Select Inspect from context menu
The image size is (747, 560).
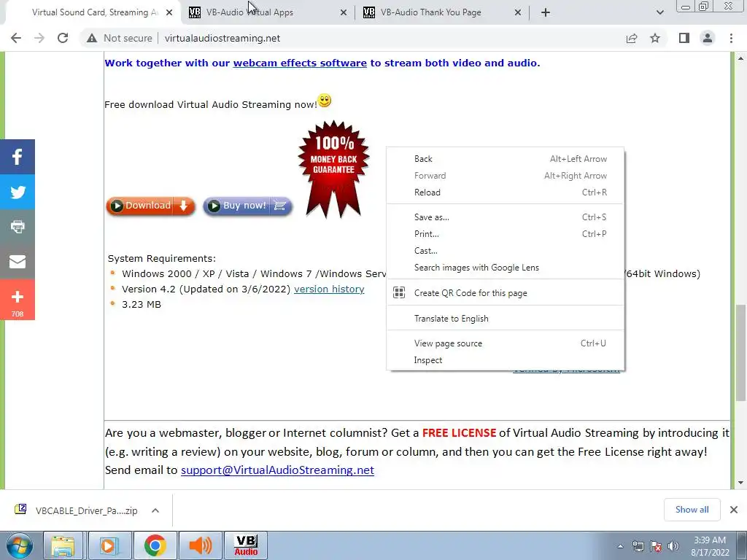tap(506, 360)
